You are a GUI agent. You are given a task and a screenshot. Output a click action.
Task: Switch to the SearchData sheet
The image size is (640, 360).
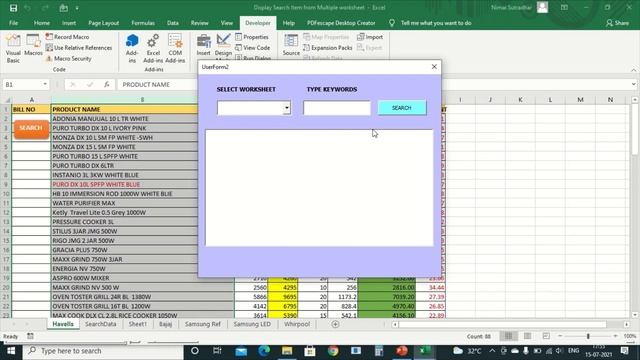click(x=100, y=324)
